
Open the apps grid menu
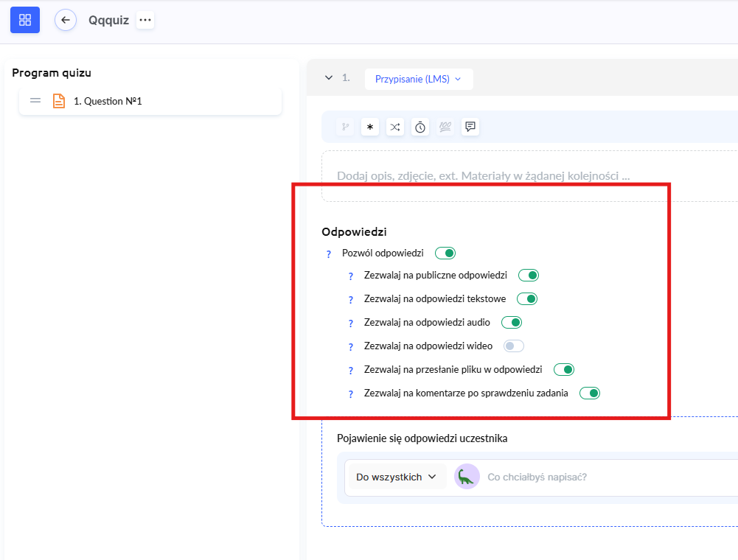pyautogui.click(x=24, y=20)
